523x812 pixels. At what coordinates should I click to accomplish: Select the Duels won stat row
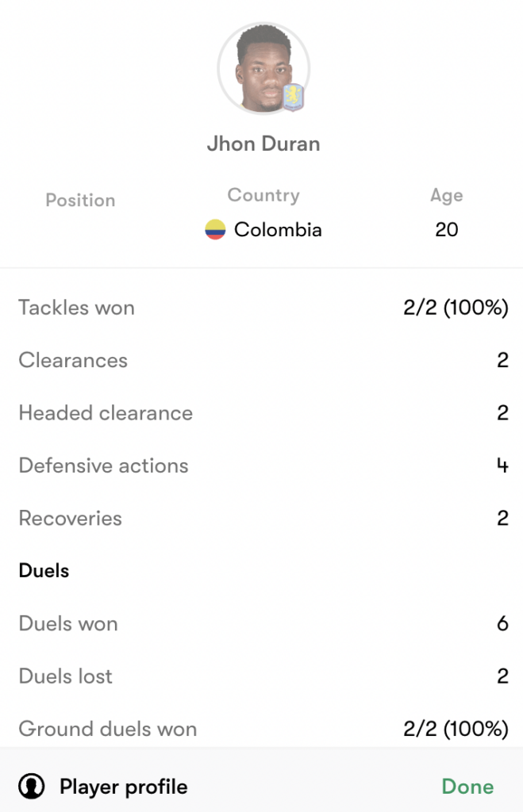261,624
